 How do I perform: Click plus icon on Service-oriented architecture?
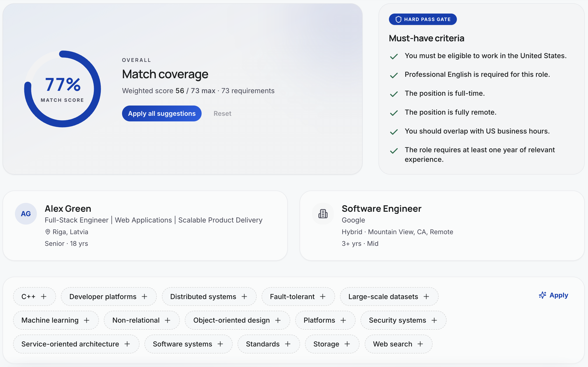pyautogui.click(x=127, y=344)
